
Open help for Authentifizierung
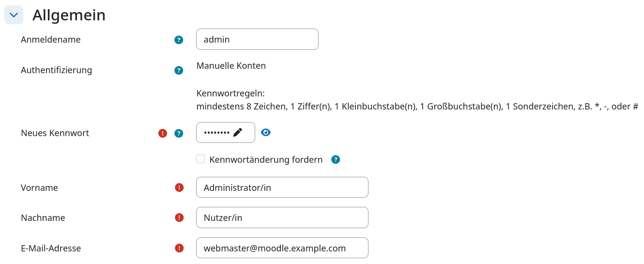point(179,70)
